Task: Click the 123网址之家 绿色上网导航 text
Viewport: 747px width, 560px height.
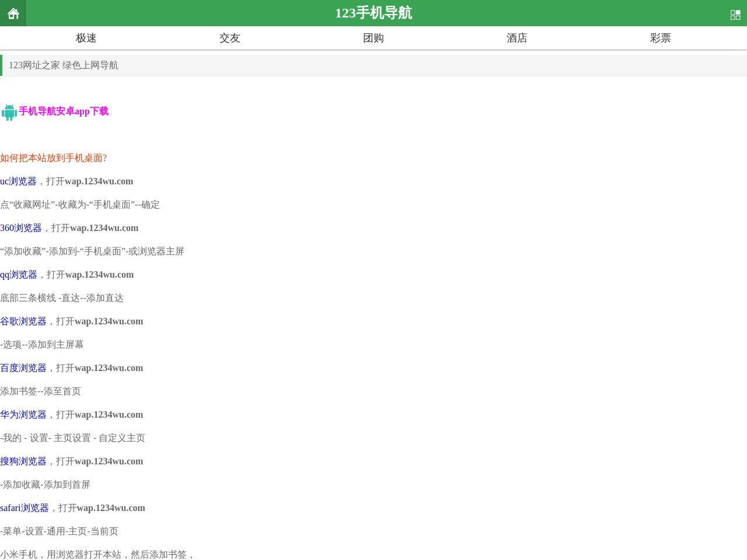Action: [64, 65]
